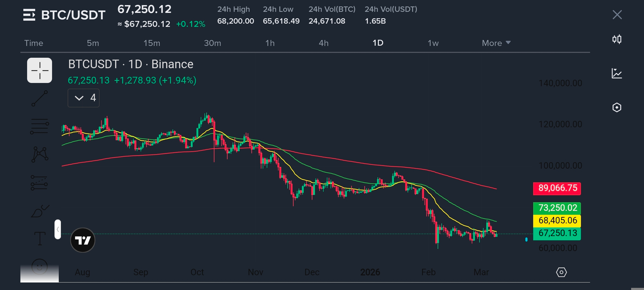Screen dimensions: 644x290
Task: Select the brush drawing tool
Action: tap(40, 211)
